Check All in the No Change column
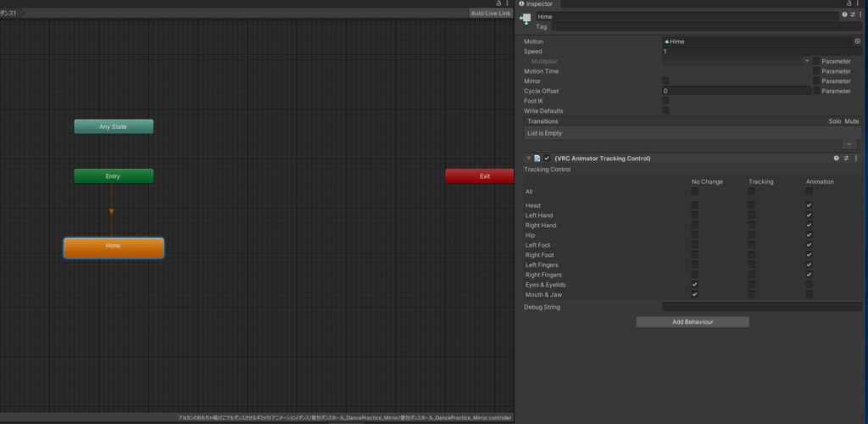This screenshot has height=424, width=868. point(695,191)
